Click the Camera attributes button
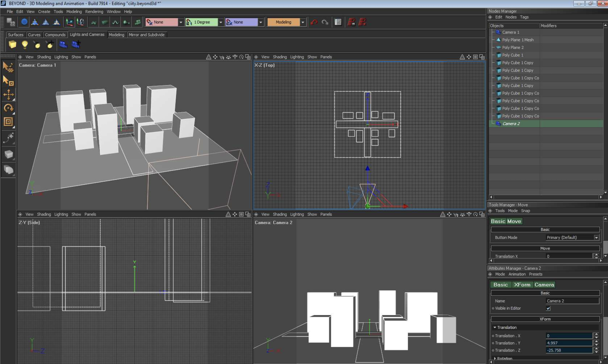Screen dimensions: 608x364 (544, 285)
